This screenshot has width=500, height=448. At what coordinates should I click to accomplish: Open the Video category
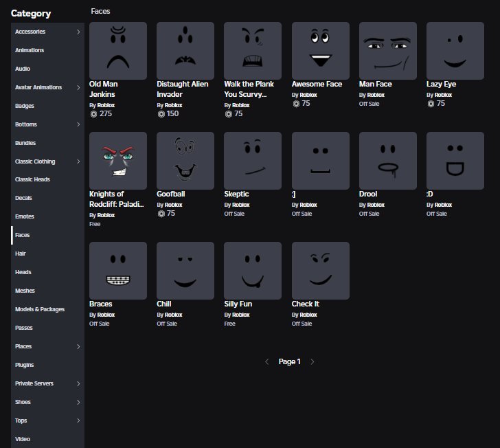[47, 439]
